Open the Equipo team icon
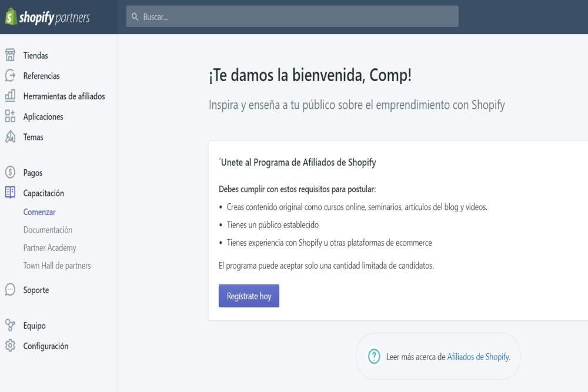Viewport: 588px width, 392px height. [10, 326]
